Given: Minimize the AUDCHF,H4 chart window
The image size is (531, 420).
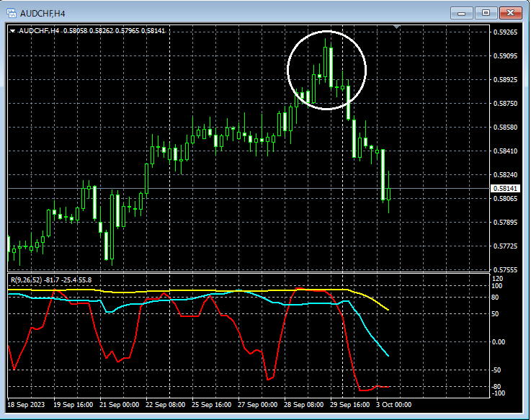Looking at the screenshot, I should click(461, 13).
